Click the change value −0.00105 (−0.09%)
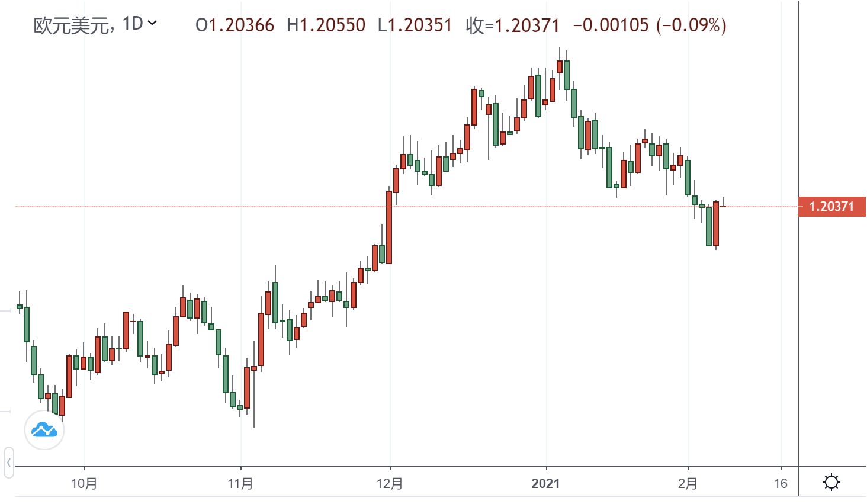 (649, 25)
